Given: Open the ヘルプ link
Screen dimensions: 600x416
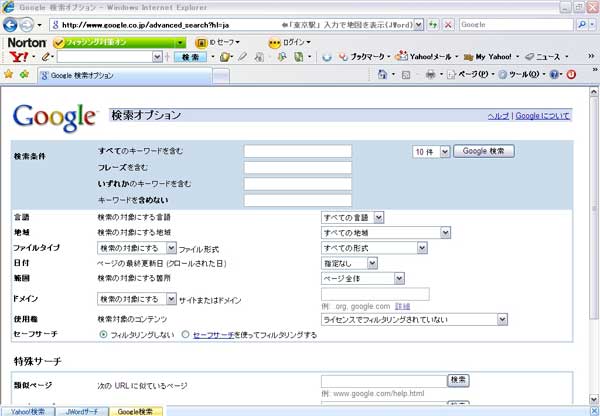Looking at the screenshot, I should click(x=498, y=116).
